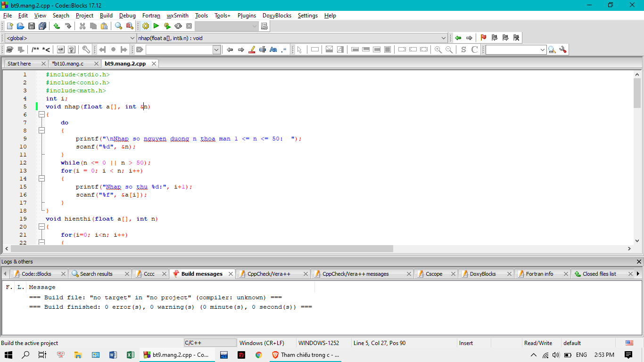The width and height of the screenshot is (644, 362).
Task: Click the cut scissors icon
Action: point(83,26)
